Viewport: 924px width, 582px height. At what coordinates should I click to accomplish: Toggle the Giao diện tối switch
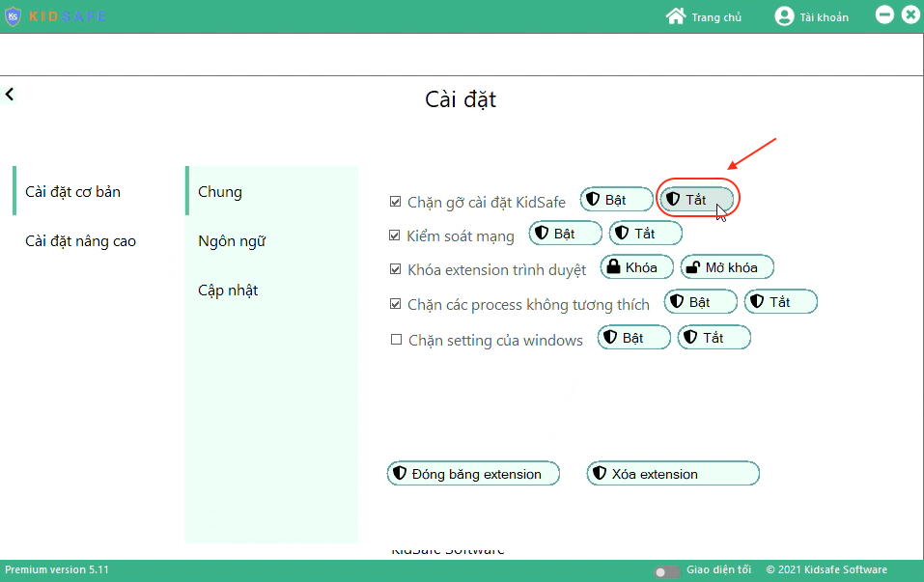click(665, 569)
